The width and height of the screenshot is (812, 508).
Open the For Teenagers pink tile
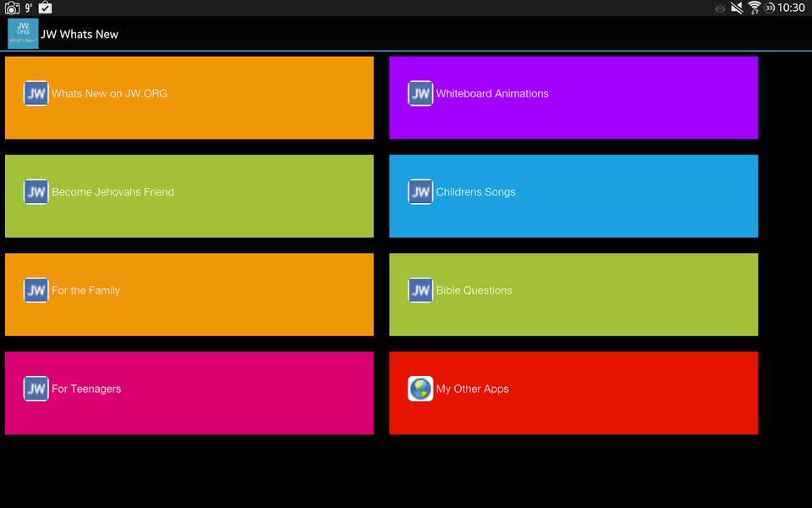coord(189,393)
